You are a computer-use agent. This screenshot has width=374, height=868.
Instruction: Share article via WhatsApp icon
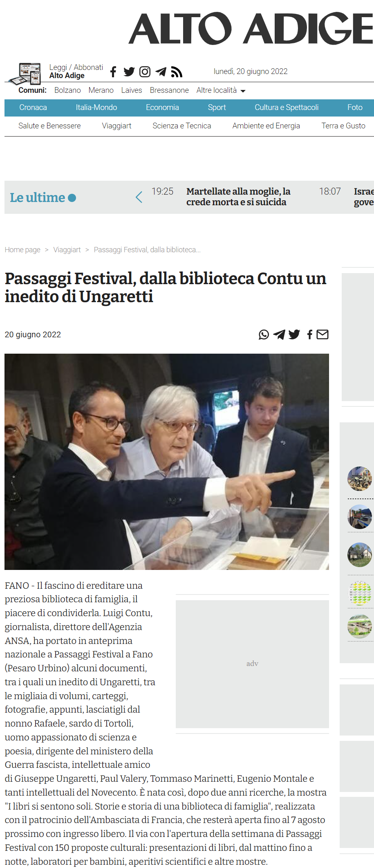pos(264,334)
